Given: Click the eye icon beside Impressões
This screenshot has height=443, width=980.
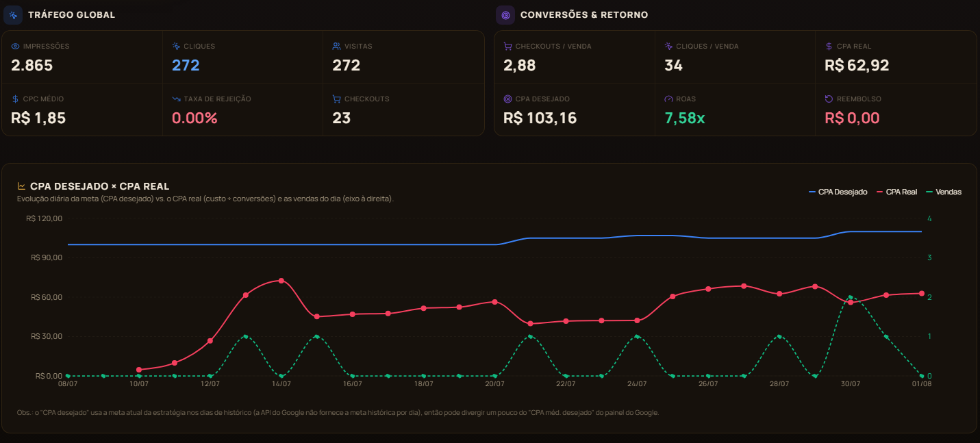Looking at the screenshot, I should tap(16, 47).
